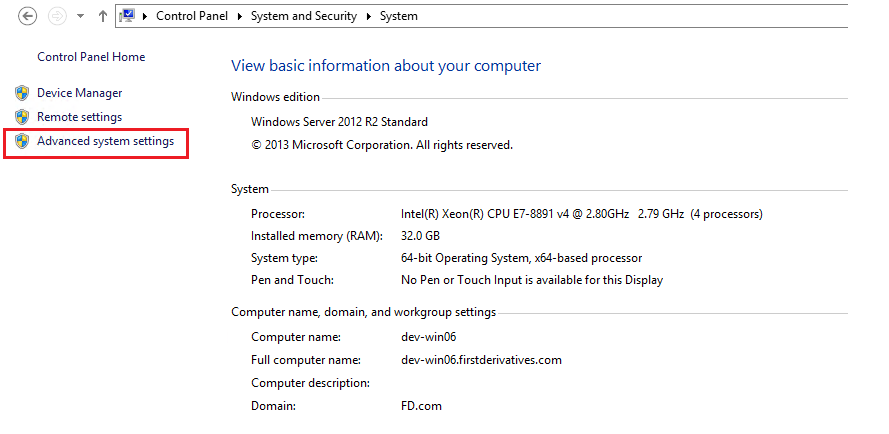Click the Forward navigation arrow
This screenshot has height=434, width=889.
pyautogui.click(x=57, y=16)
